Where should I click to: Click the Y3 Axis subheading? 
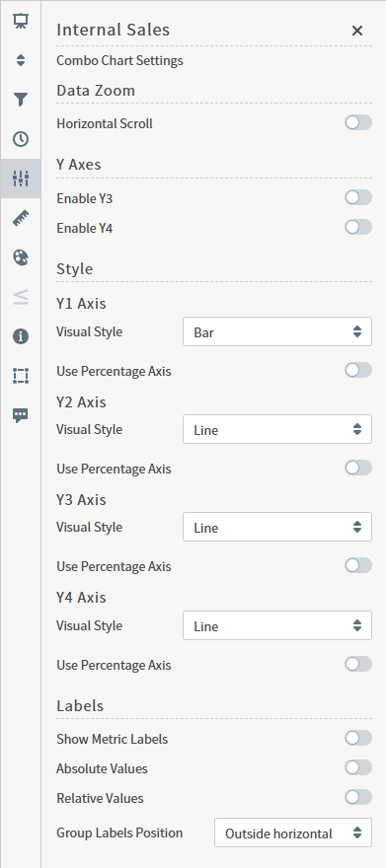81,500
